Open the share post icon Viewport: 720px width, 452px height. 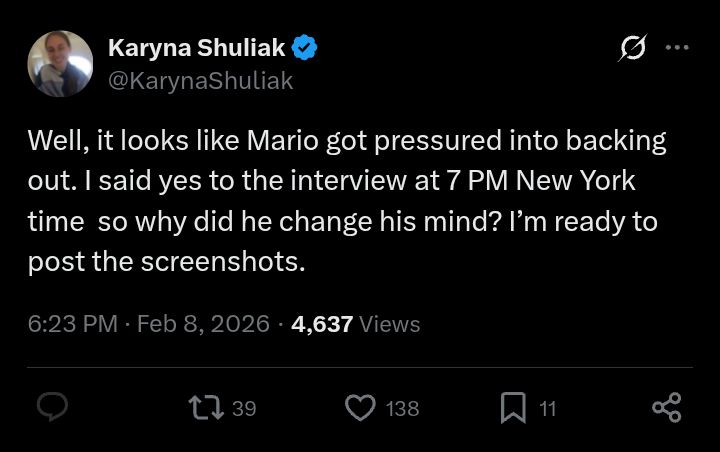coord(666,407)
